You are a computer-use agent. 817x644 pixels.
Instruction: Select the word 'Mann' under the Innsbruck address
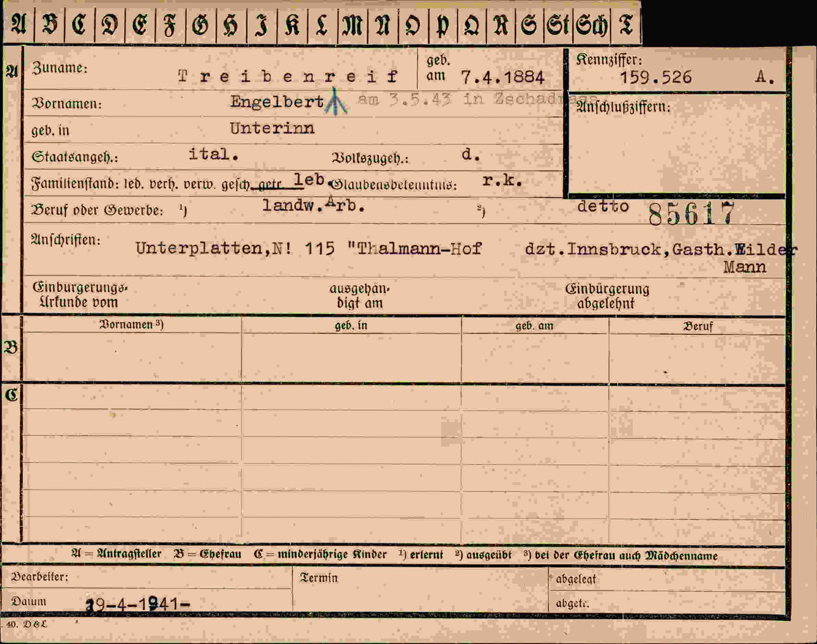tap(744, 267)
